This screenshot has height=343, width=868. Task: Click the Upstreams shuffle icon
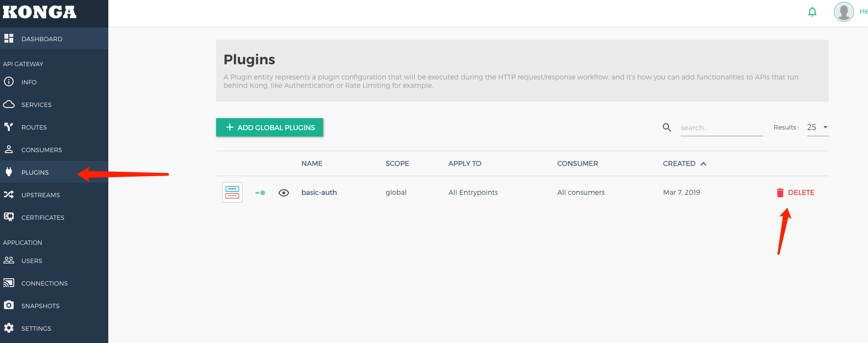click(x=9, y=194)
